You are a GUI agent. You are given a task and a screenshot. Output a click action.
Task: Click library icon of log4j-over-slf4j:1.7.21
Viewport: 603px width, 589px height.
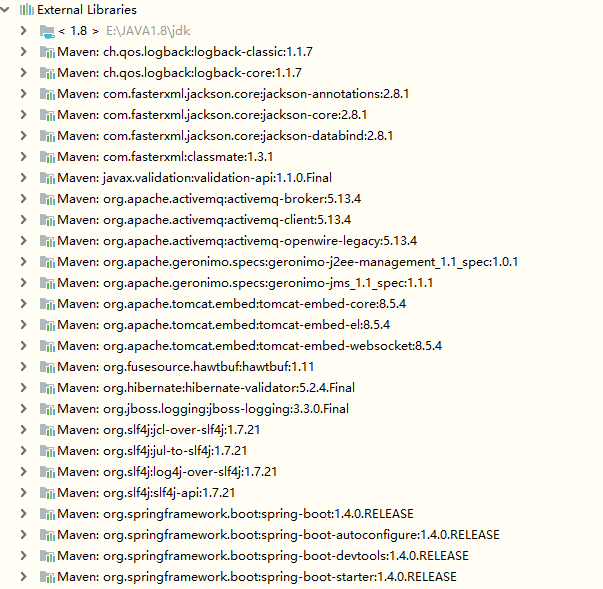(x=47, y=472)
